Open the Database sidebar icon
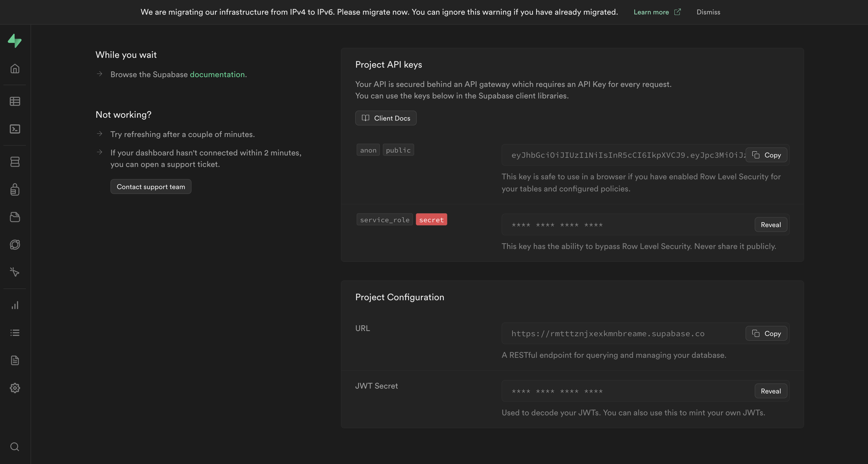This screenshot has width=868, height=464. click(x=15, y=162)
